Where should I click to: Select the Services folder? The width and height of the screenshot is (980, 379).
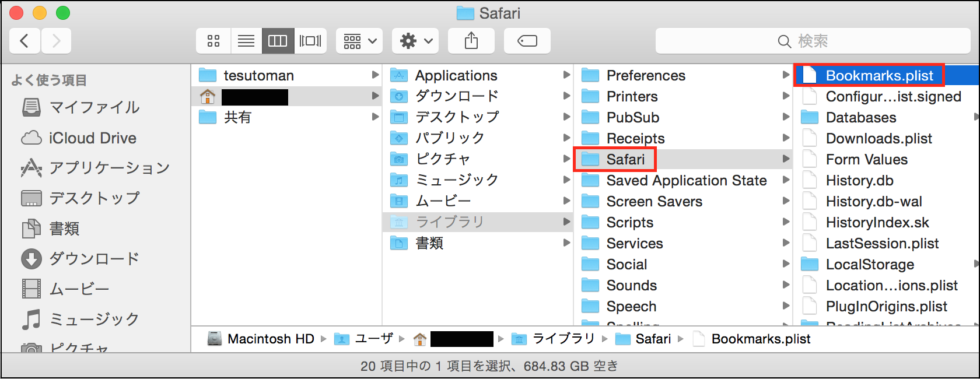(x=684, y=243)
